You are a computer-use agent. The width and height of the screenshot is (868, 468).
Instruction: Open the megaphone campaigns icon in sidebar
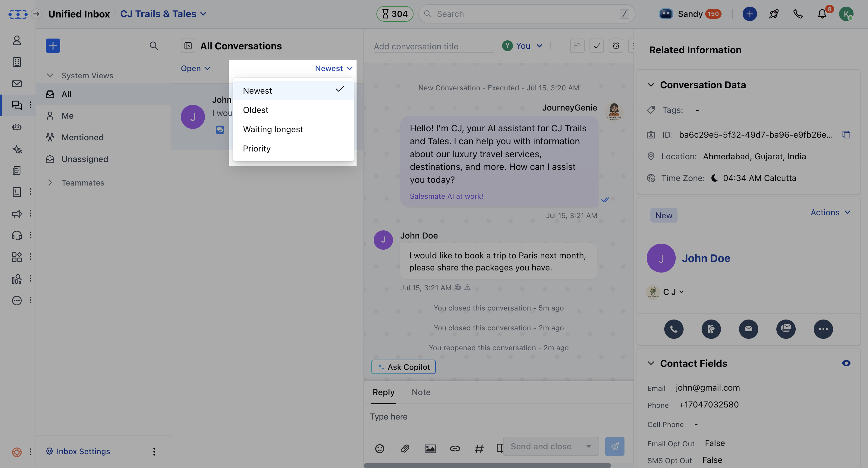click(17, 214)
